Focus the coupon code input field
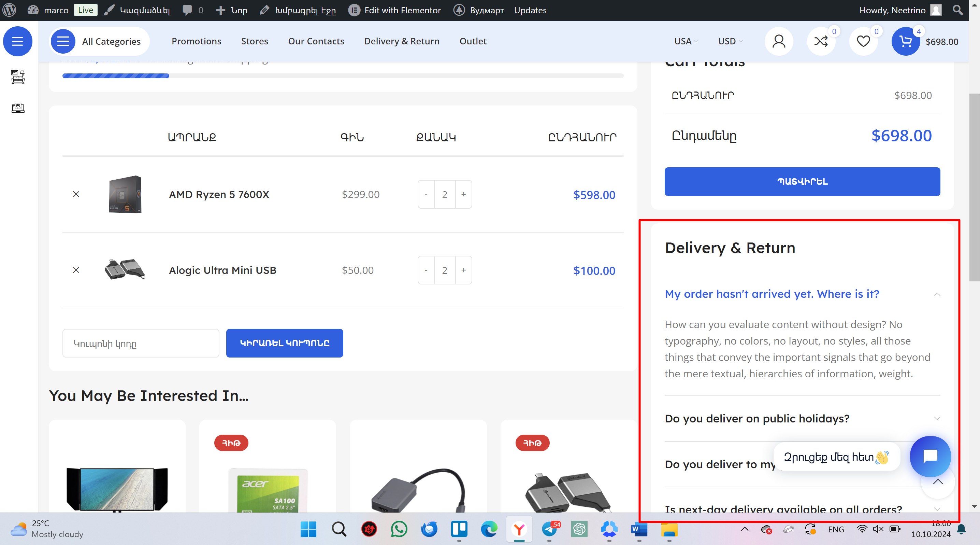 click(x=141, y=343)
